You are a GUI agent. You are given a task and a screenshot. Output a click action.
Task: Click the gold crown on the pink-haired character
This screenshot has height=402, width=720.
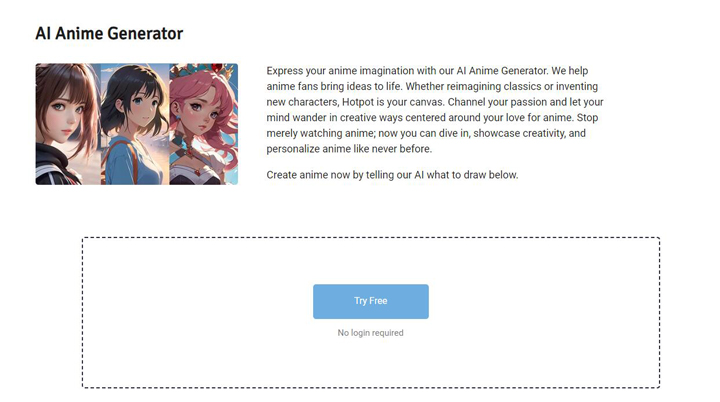[x=217, y=69]
